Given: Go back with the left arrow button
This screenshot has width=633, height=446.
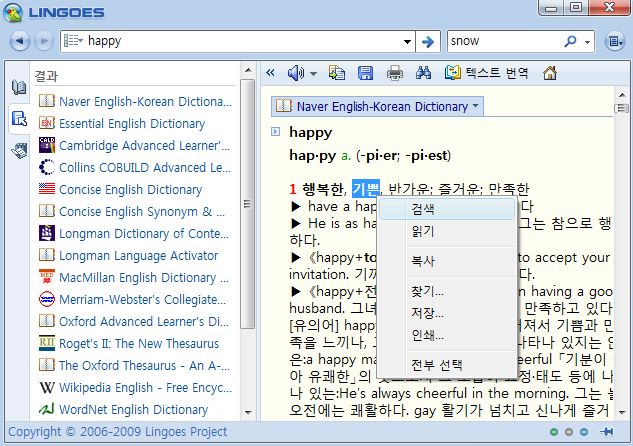Looking at the screenshot, I should (x=20, y=41).
